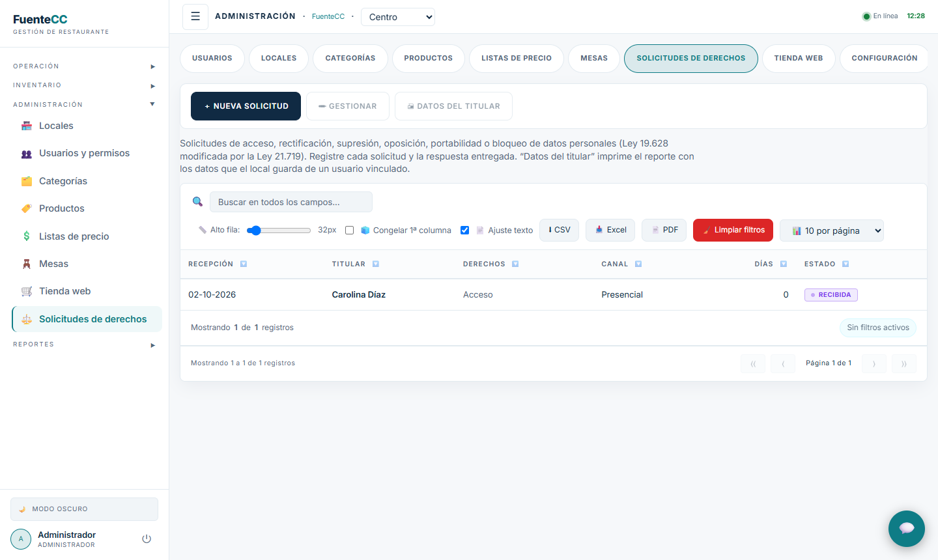
Task: Click the Nueva Solicitud button
Action: 246,106
